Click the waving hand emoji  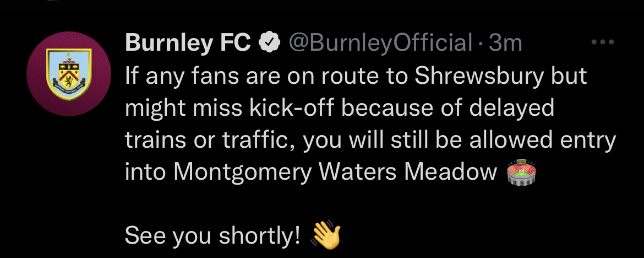[326, 236]
